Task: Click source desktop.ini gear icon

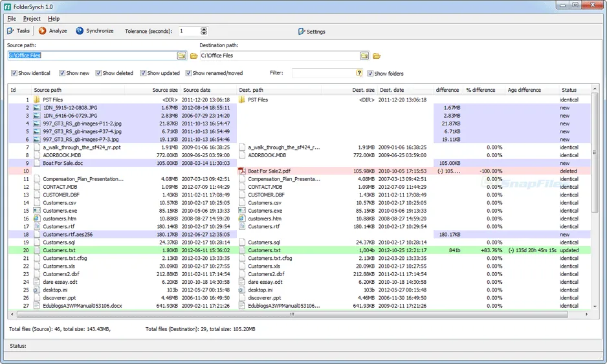Action: [x=37, y=290]
